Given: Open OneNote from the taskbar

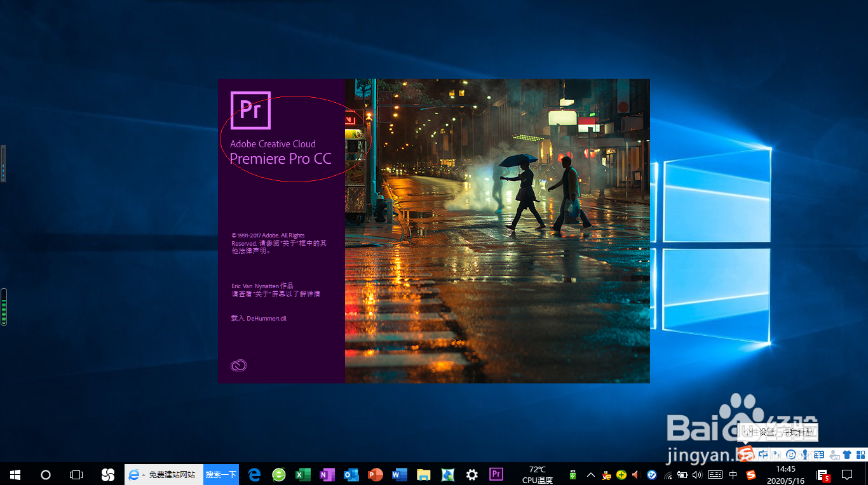Looking at the screenshot, I should pyautogui.click(x=327, y=474).
